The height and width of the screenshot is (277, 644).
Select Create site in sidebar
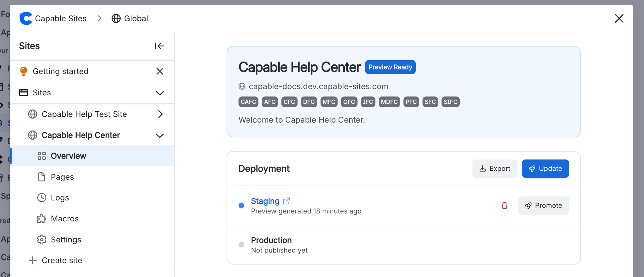point(92,260)
